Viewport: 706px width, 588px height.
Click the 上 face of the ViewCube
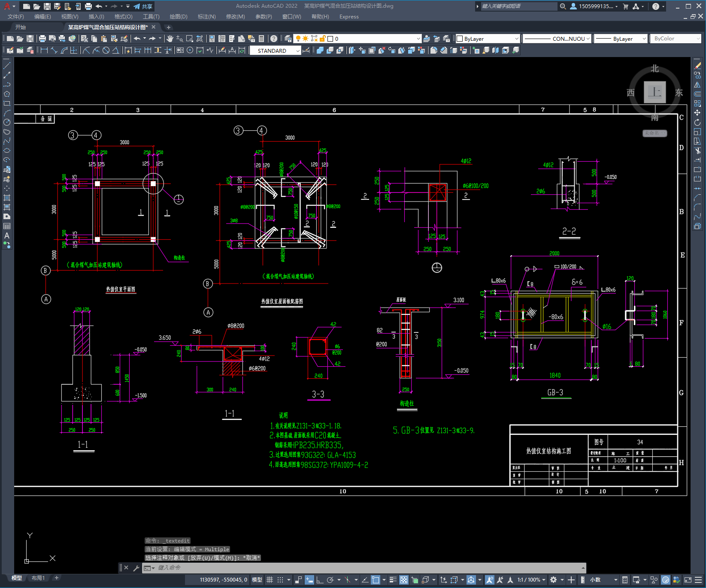tap(655, 92)
